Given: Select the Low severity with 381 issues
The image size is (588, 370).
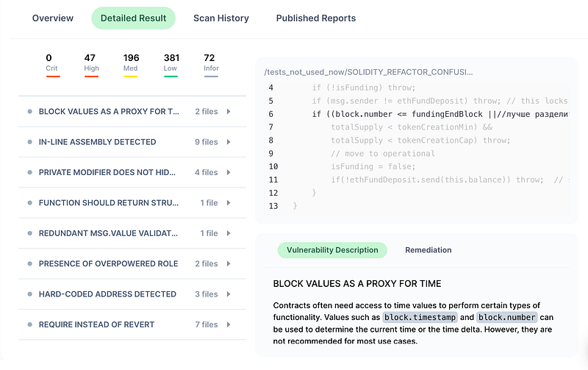Looking at the screenshot, I should click(x=171, y=63).
